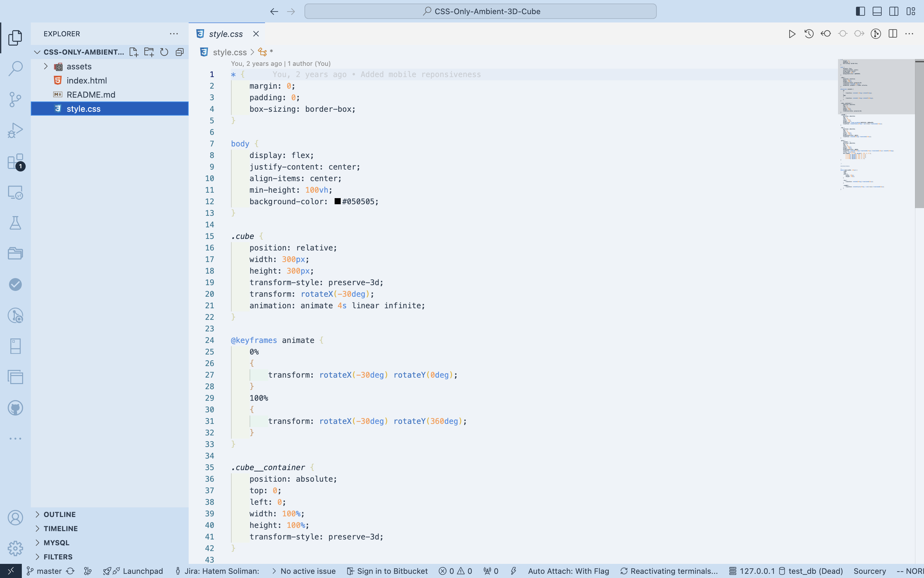Refresh the Explorer file tree

coord(164,52)
